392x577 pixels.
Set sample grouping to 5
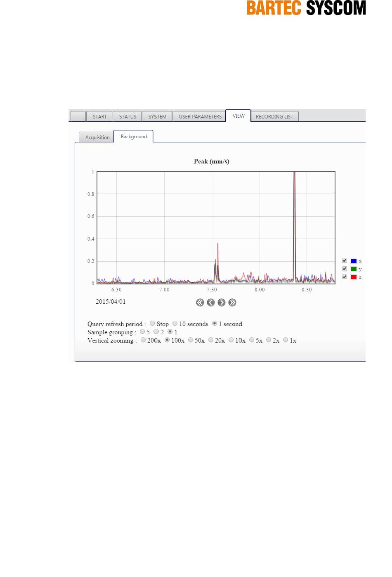[x=142, y=331]
